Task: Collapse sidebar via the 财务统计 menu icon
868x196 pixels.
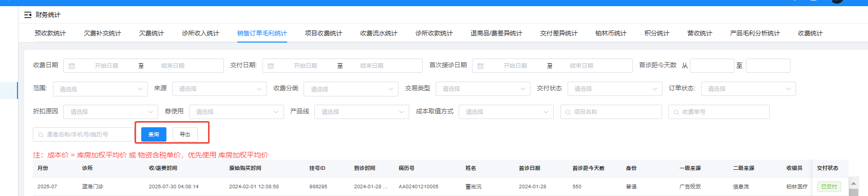Action: click(x=28, y=15)
